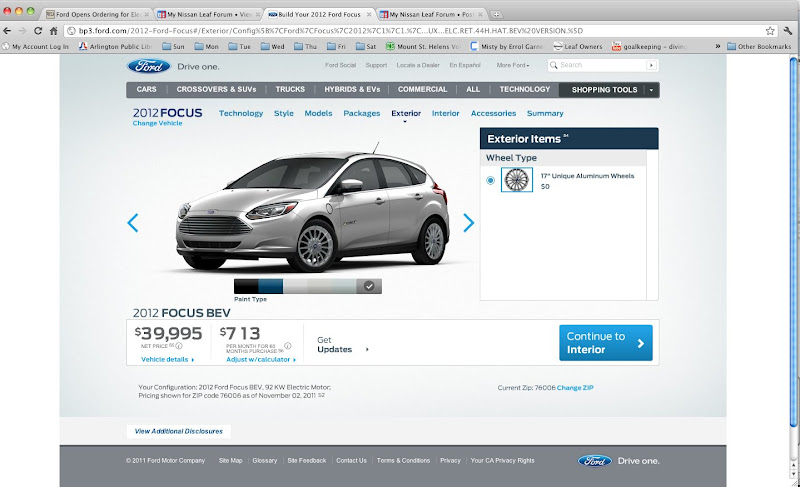Switch to the Summary configurator tab
Image resolution: width=800 pixels, height=487 pixels.
[545, 113]
